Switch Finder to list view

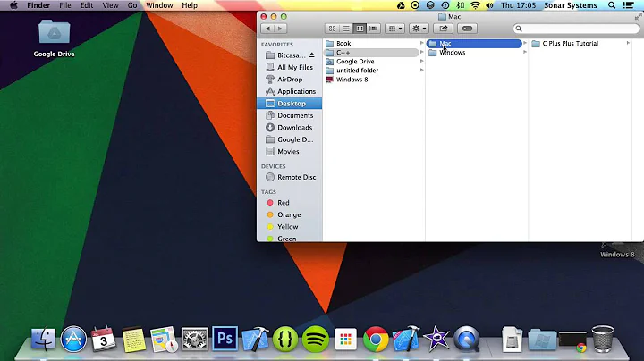click(346, 29)
